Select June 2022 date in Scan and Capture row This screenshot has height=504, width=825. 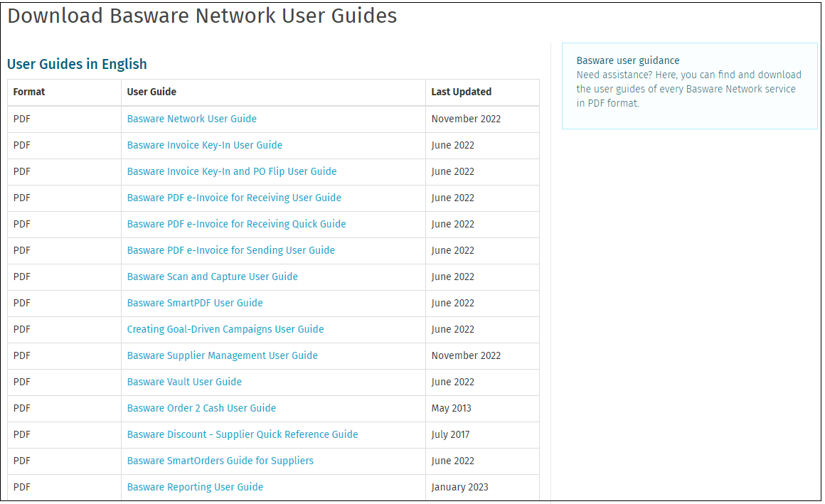pos(452,277)
